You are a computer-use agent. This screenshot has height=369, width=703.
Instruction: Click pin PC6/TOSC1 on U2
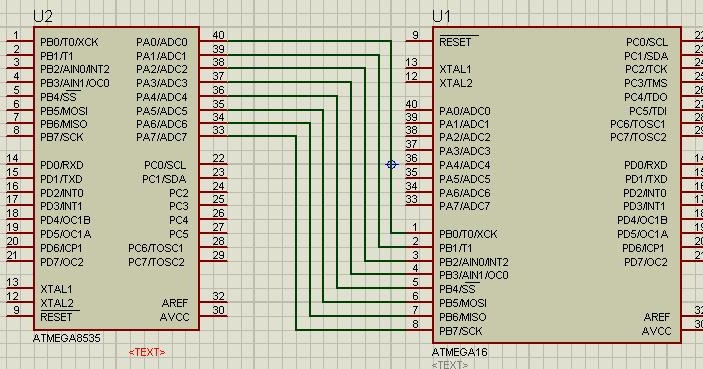point(156,248)
